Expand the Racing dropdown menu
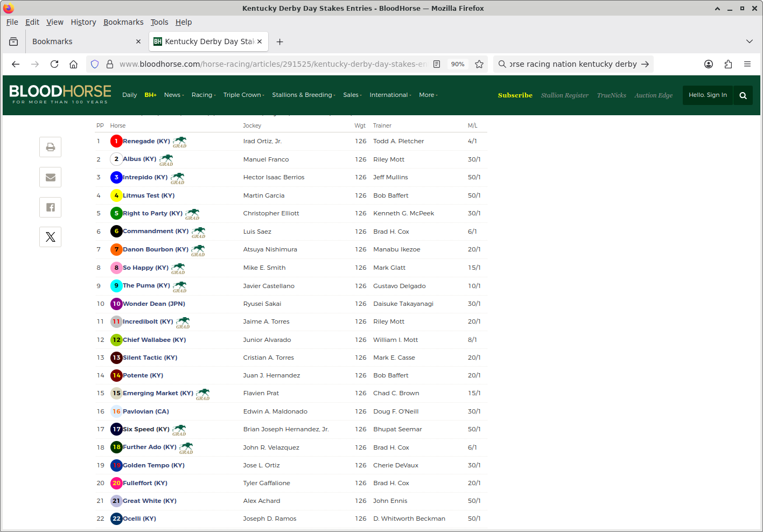The height and width of the screenshot is (532, 763). [204, 95]
